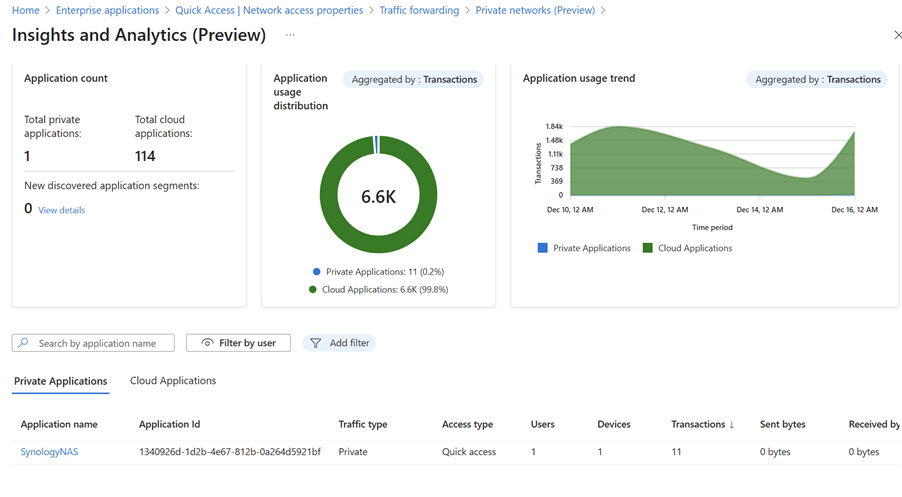This screenshot has height=497, width=902.
Task: Open the SynologyNAS application link
Action: point(49,452)
